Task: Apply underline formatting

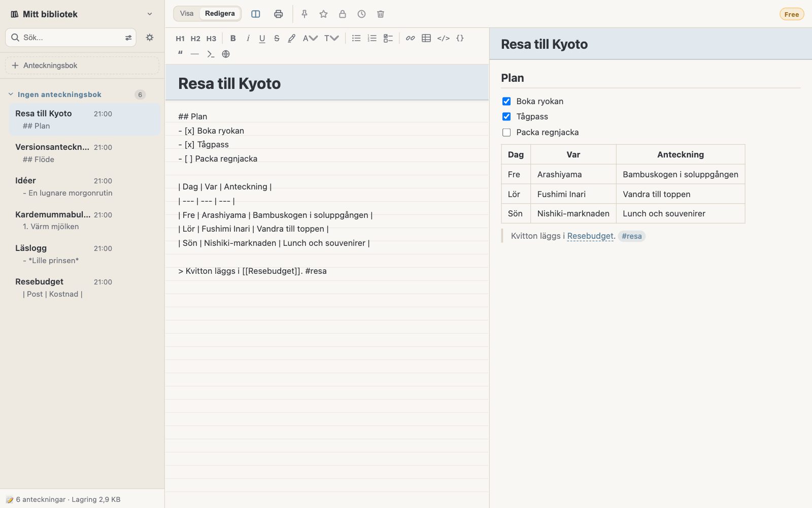Action: pyautogui.click(x=262, y=38)
